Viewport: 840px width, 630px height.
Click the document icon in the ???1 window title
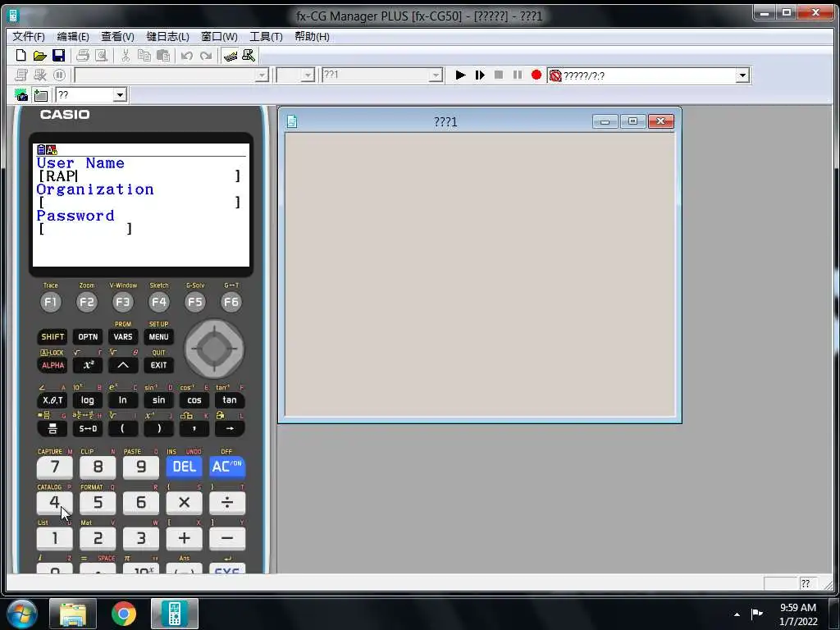click(292, 121)
